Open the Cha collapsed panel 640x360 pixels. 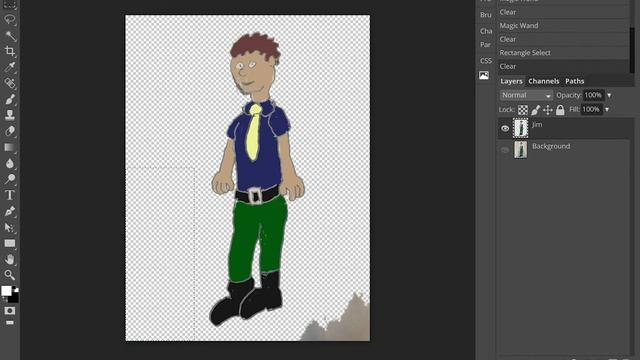pos(486,31)
